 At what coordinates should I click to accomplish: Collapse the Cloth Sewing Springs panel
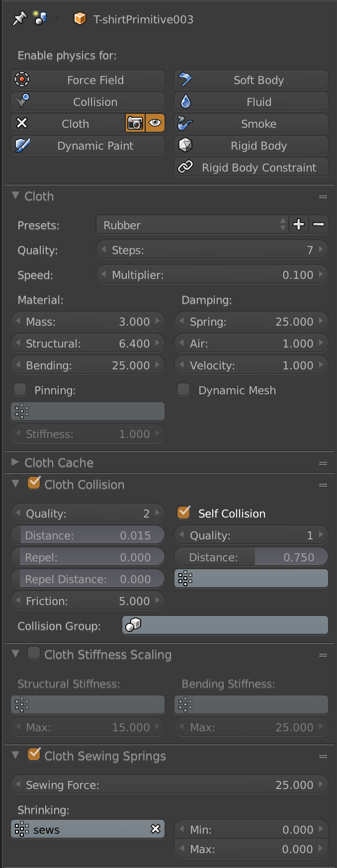tap(15, 756)
